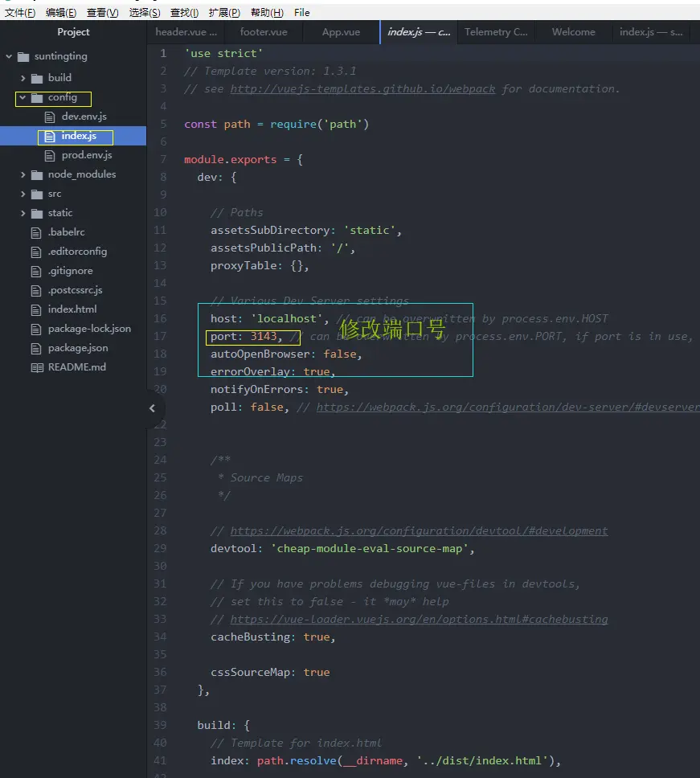Click the prod.env.js file icon
700x778 pixels.
pyautogui.click(x=50, y=156)
